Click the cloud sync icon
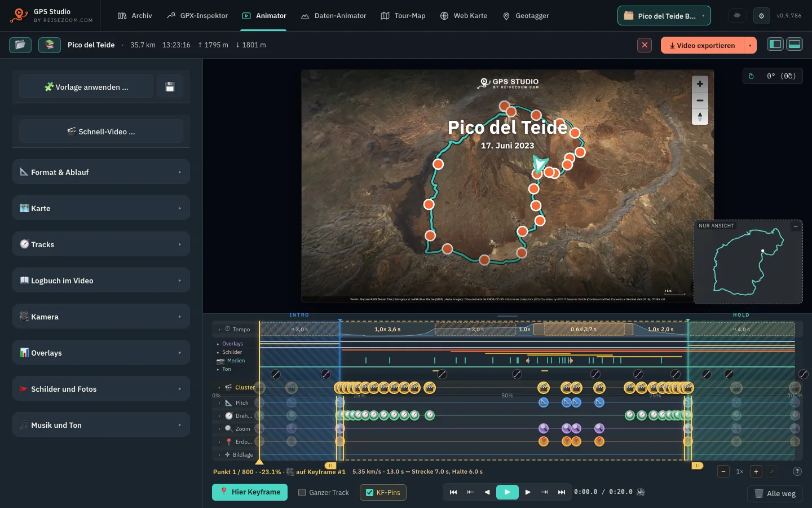This screenshot has height=508, width=812. (x=737, y=16)
